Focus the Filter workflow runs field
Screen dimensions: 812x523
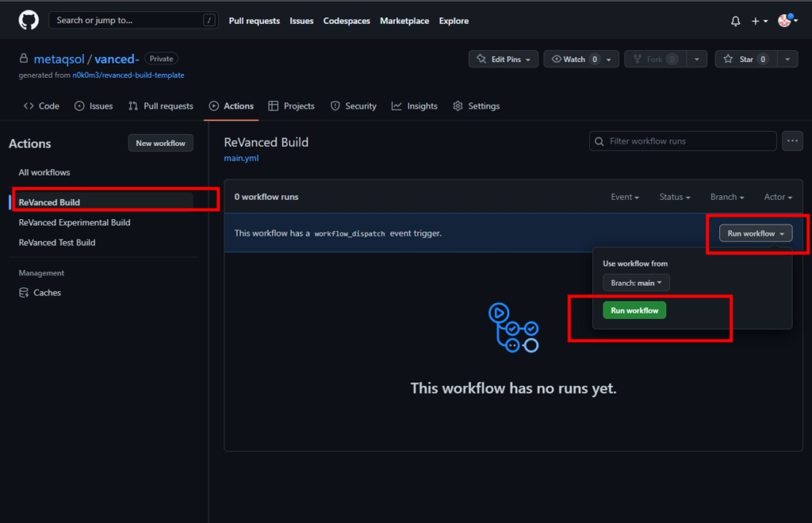point(683,141)
